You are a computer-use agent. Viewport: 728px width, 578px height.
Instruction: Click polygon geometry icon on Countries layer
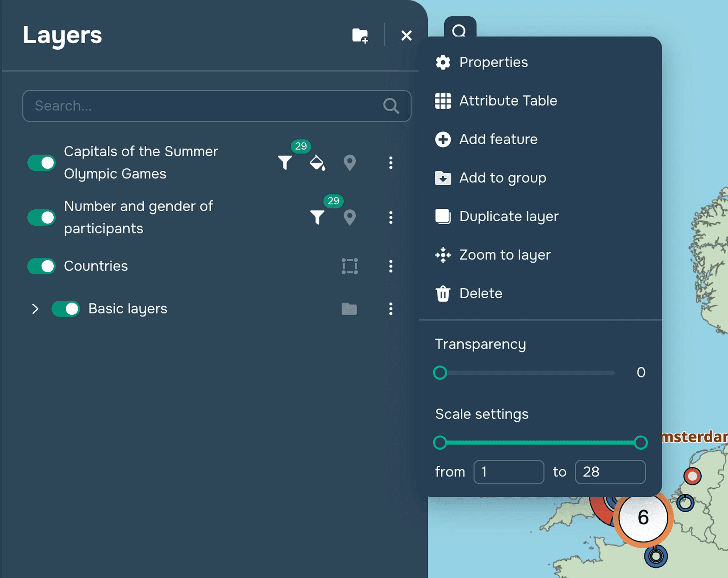[349, 266]
